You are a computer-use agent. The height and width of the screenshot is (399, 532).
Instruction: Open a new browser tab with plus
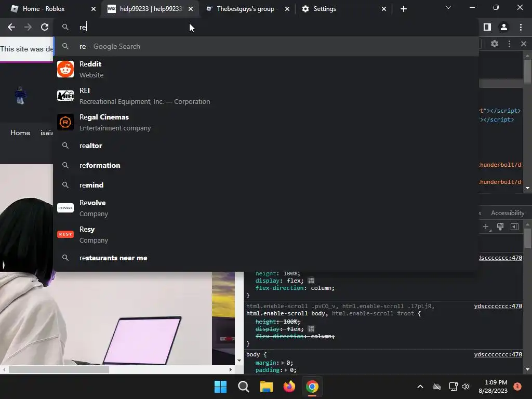point(403,9)
